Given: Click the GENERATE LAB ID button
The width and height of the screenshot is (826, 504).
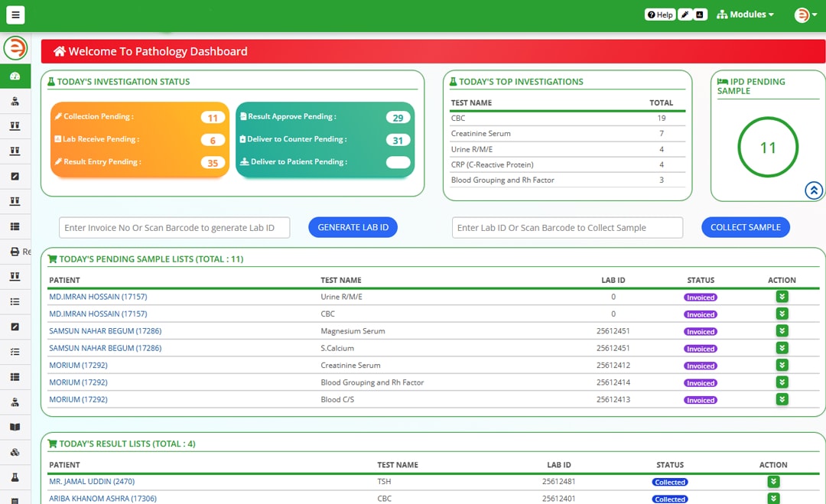Looking at the screenshot, I should point(353,227).
